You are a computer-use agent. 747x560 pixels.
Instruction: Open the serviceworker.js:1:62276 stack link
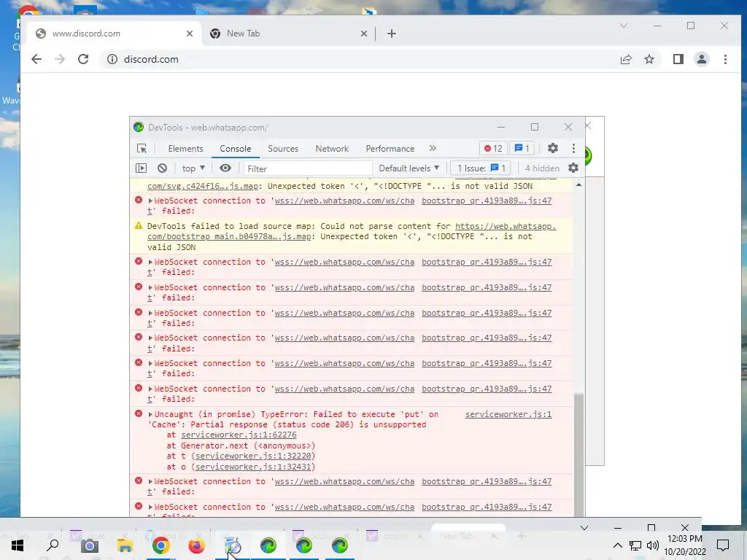pos(239,435)
